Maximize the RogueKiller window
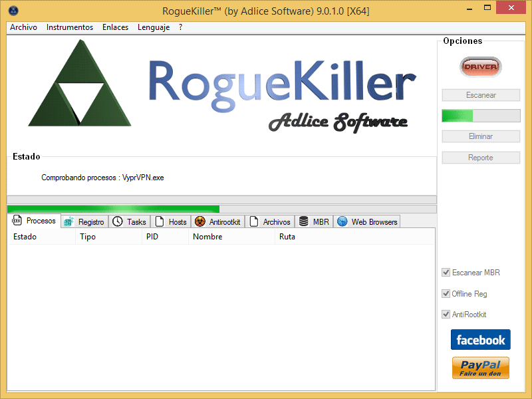This screenshot has height=399, width=532. tap(487, 8)
